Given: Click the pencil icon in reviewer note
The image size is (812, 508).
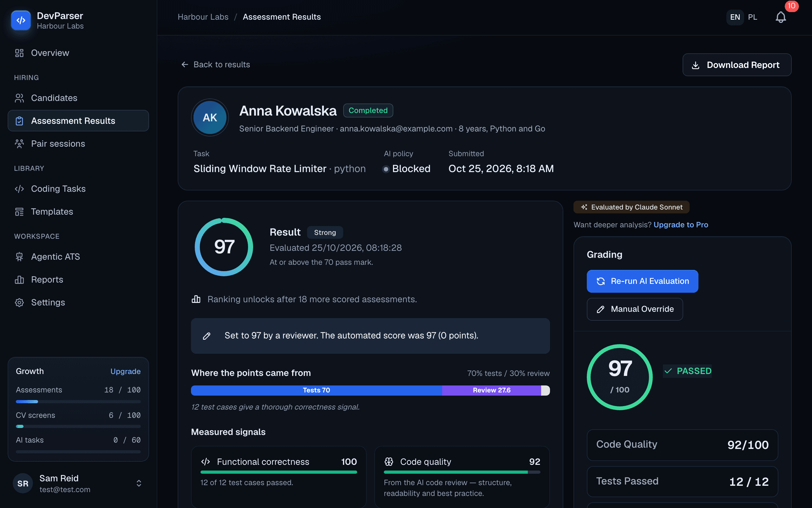Looking at the screenshot, I should [x=206, y=336].
